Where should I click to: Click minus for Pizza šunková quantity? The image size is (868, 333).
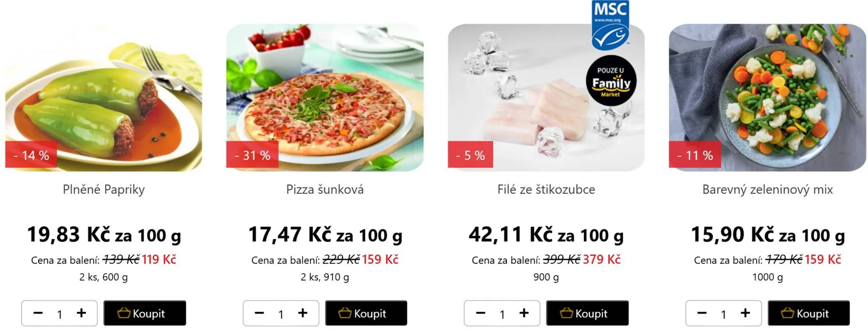click(259, 313)
